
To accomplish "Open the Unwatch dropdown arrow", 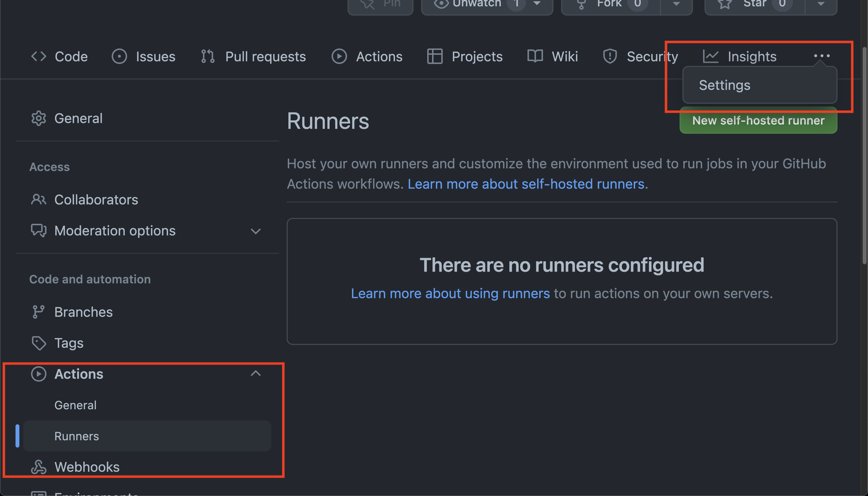I will pos(537,4).
